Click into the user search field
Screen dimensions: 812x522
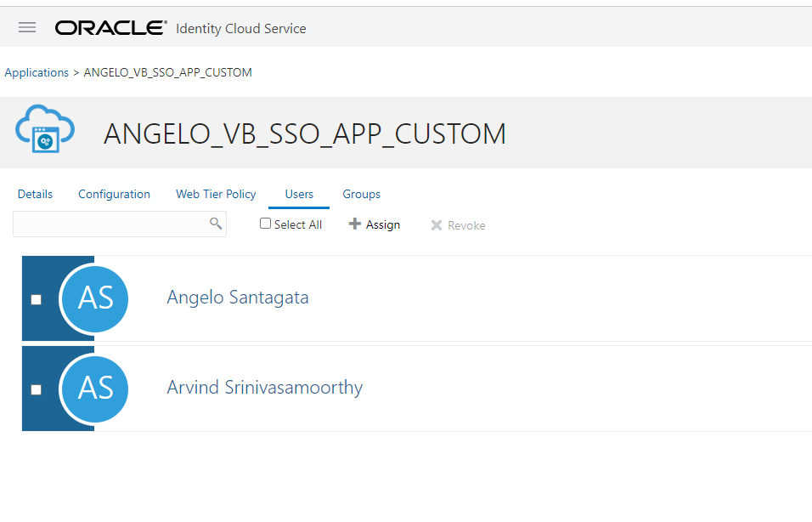point(110,224)
